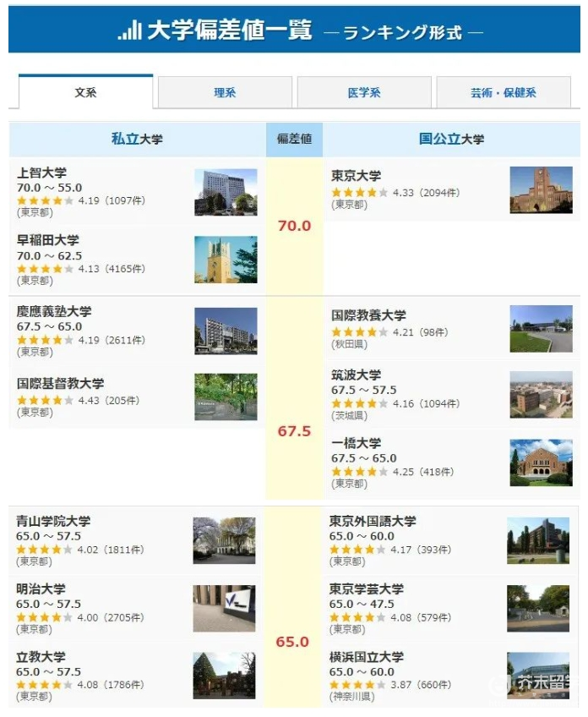
Task: Click the 国際教養大学 star rating
Action: click(x=360, y=332)
